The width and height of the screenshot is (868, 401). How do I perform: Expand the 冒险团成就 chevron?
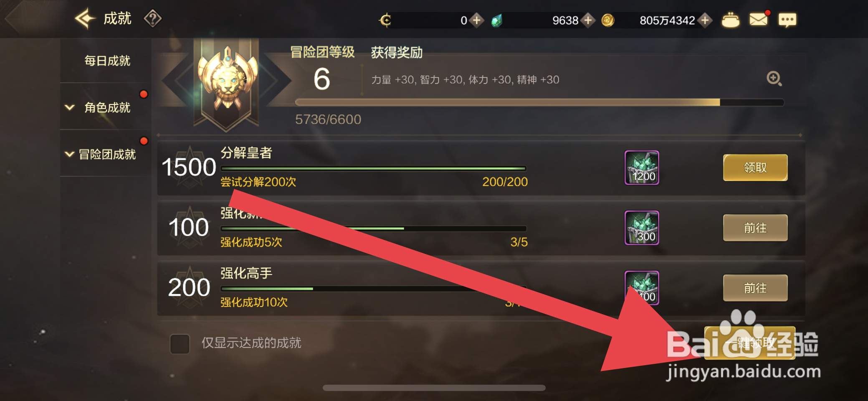tap(70, 154)
